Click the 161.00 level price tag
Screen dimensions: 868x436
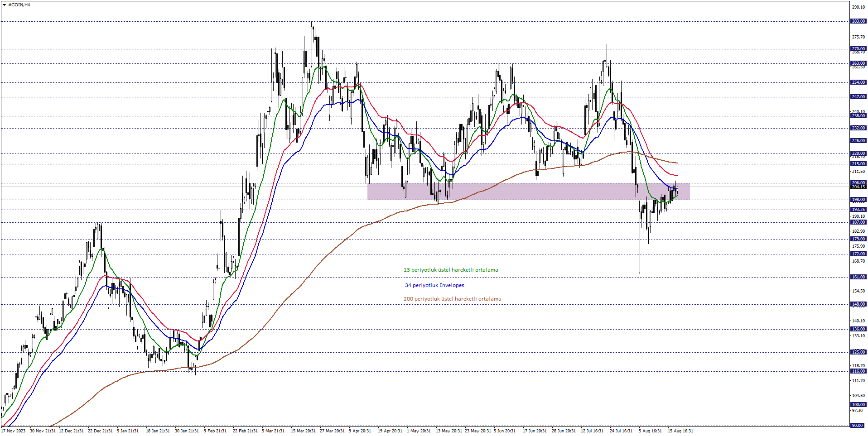858,277
